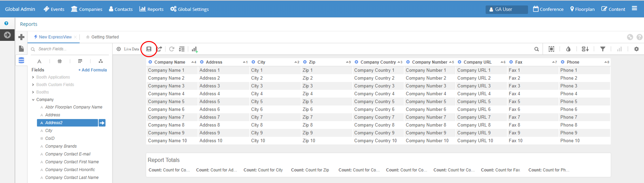Click the export report icon

pos(159,49)
